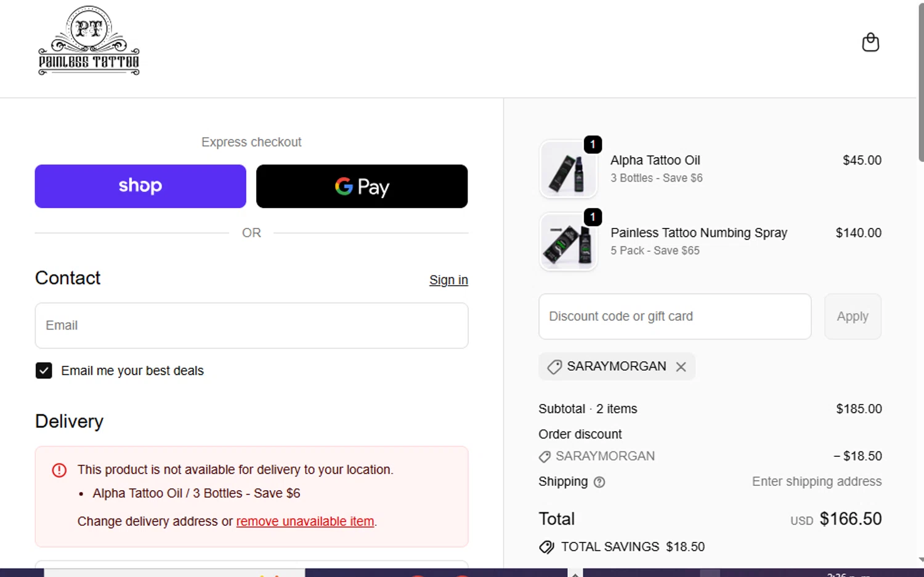Image resolution: width=924 pixels, height=577 pixels.
Task: Click the Apply discount button
Action: tap(853, 317)
